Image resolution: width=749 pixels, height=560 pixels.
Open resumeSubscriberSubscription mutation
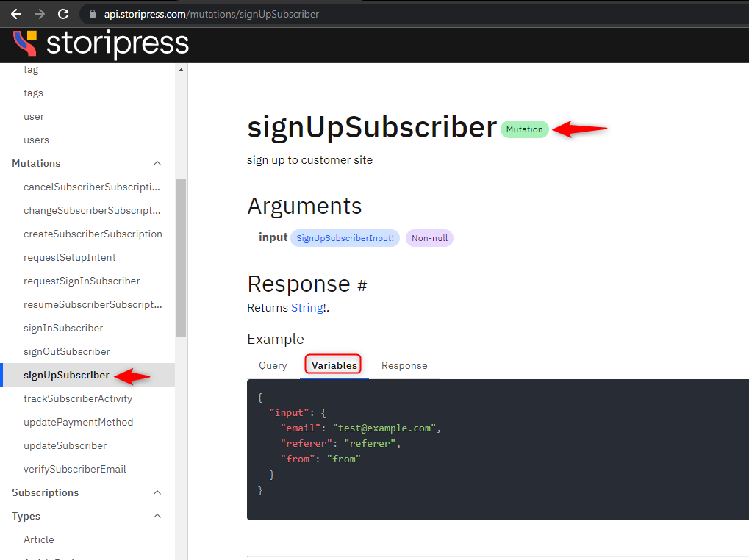(93, 304)
